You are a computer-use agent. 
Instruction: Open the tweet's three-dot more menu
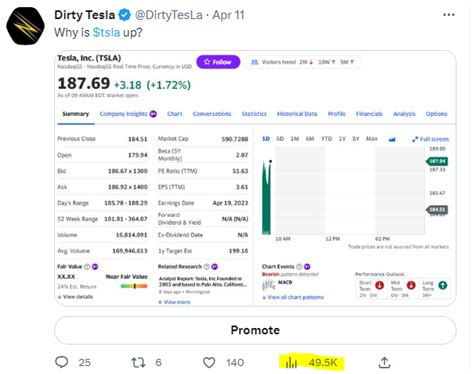449,15
